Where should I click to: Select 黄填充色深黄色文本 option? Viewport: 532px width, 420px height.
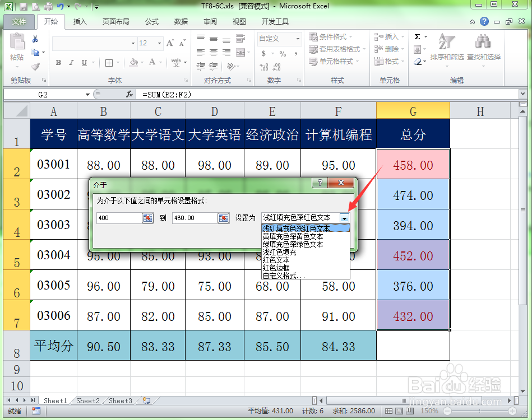306,236
